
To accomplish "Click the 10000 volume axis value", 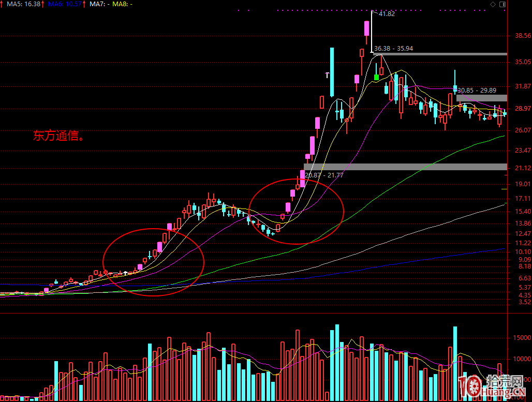I will [x=522, y=359].
